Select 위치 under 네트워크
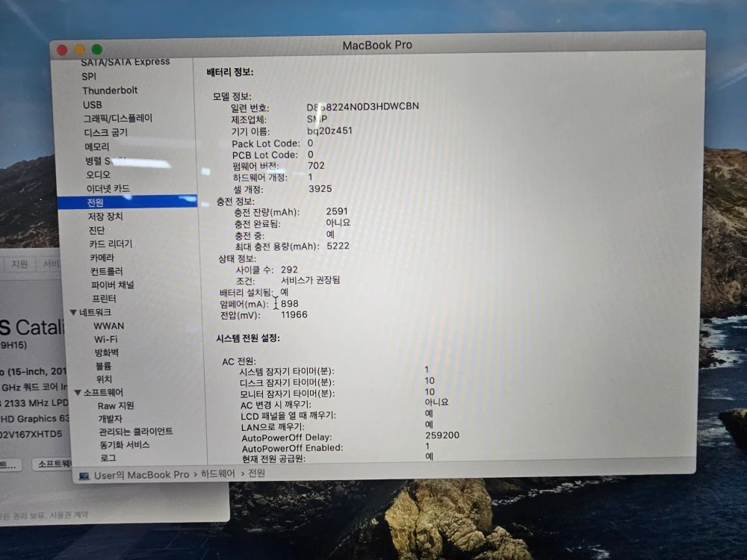747x560 pixels. click(x=104, y=379)
